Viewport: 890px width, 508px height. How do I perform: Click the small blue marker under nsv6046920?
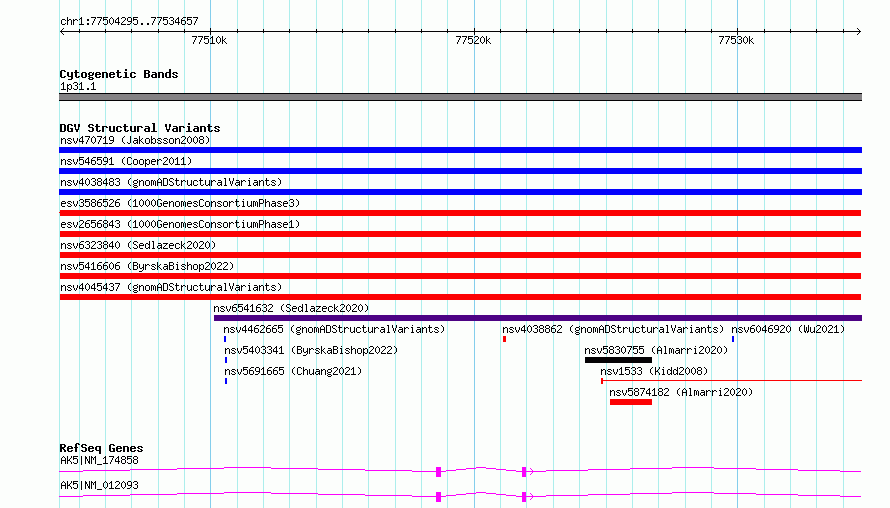click(733, 339)
